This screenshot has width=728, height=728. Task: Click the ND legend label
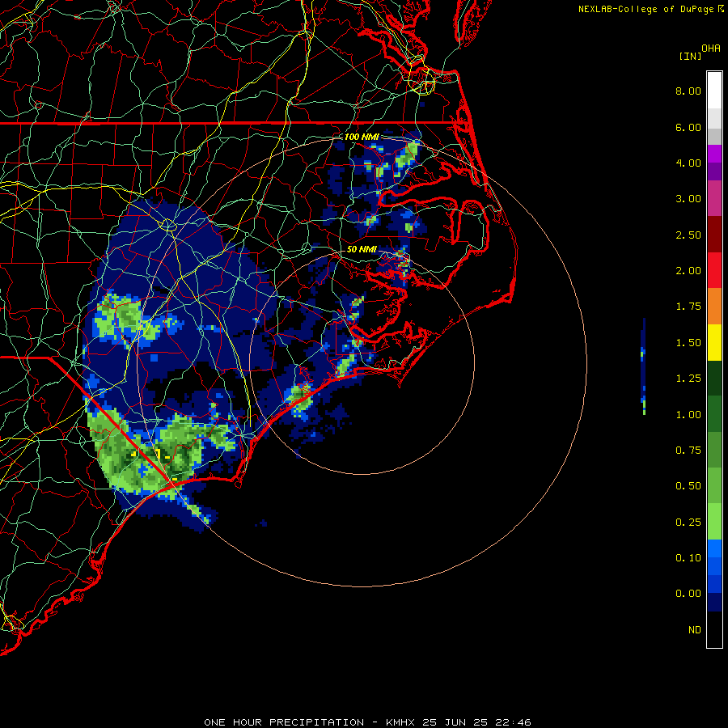(x=695, y=630)
